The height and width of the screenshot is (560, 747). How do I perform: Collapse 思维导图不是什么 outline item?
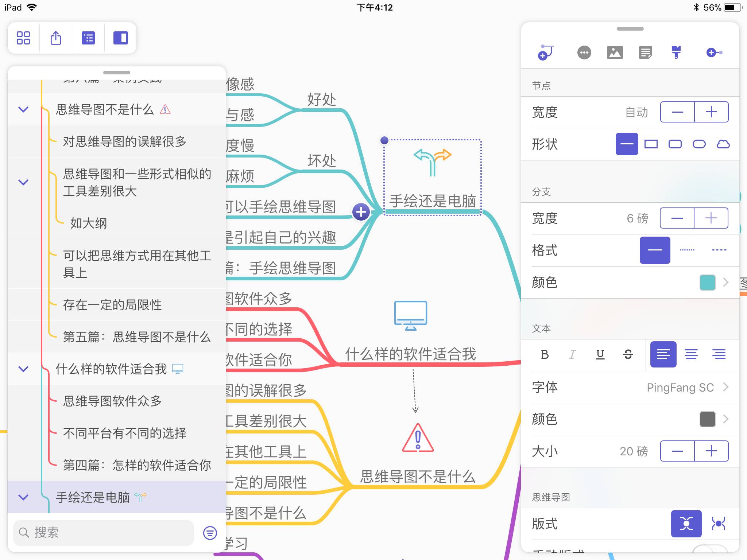point(23,109)
